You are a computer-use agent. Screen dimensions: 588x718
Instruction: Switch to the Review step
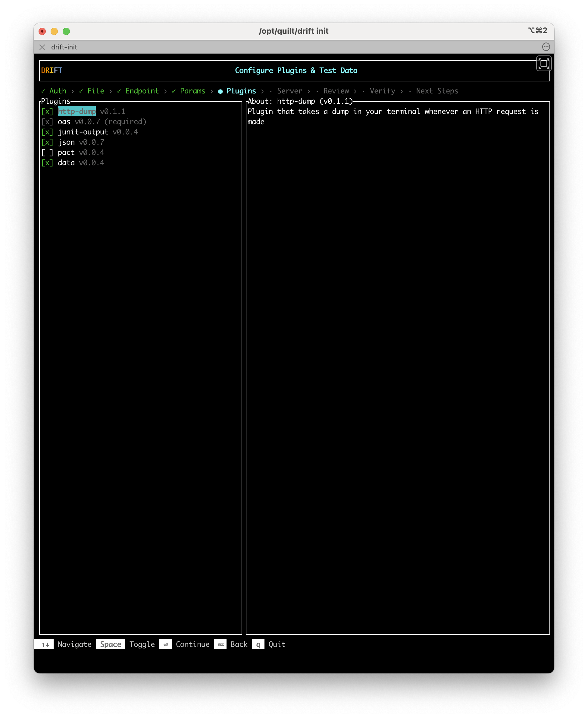[x=336, y=91]
